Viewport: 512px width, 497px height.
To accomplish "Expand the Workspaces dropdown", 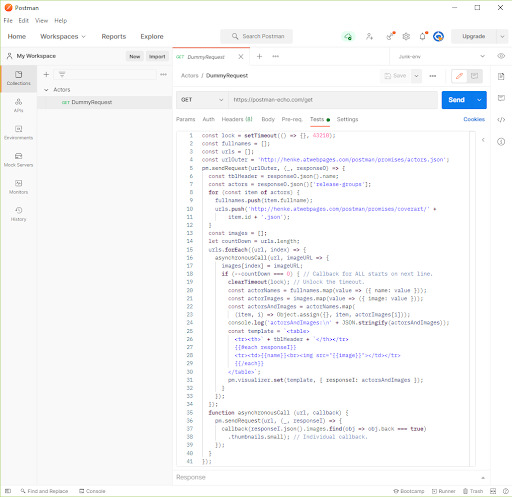I will tap(63, 36).
